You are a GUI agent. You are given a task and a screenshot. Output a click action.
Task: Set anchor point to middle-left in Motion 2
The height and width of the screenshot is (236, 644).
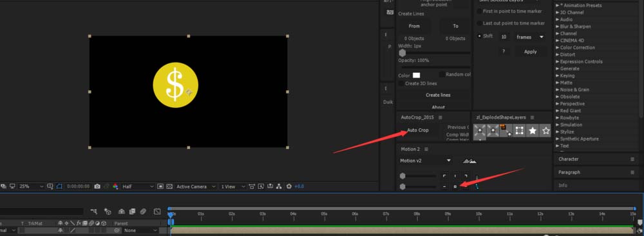445,186
